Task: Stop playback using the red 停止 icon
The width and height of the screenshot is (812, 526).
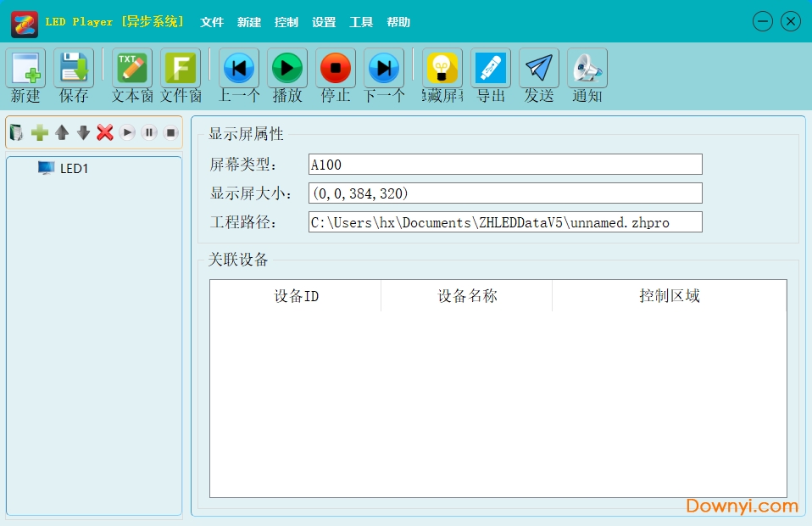Action: tap(335, 68)
